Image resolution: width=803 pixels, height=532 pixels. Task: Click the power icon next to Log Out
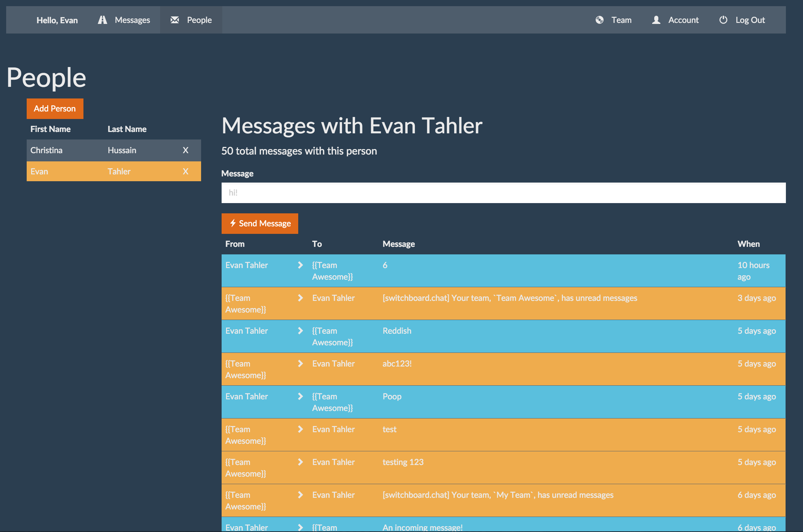[723, 20]
